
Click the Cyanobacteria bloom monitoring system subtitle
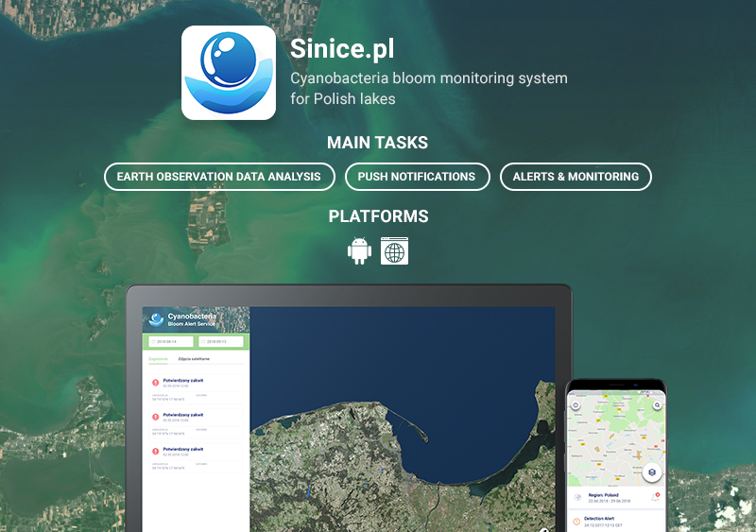pos(429,88)
